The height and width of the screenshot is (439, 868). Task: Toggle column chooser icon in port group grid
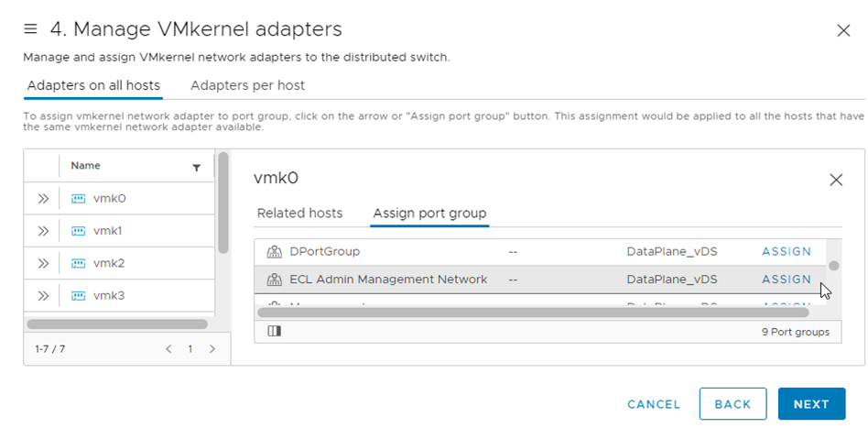point(274,332)
